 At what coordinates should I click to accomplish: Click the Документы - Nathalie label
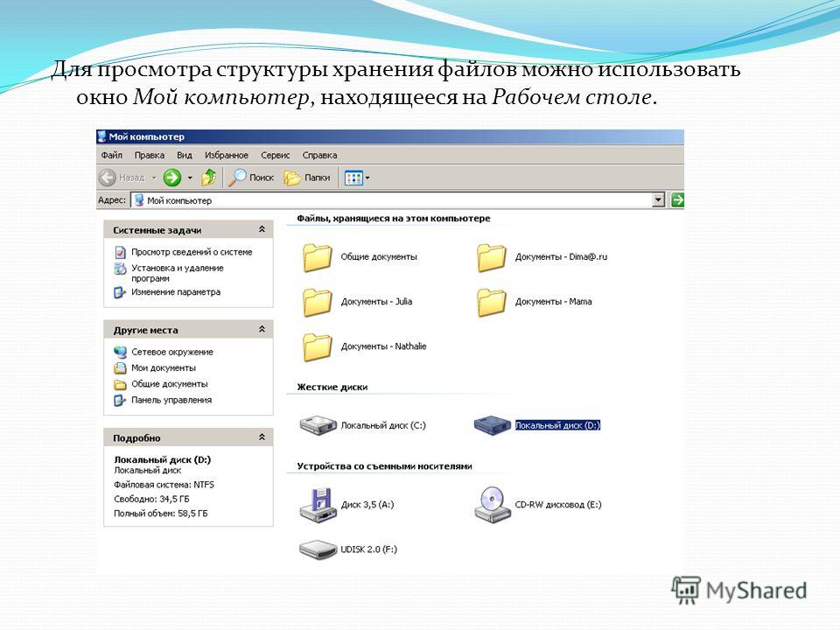[383, 346]
